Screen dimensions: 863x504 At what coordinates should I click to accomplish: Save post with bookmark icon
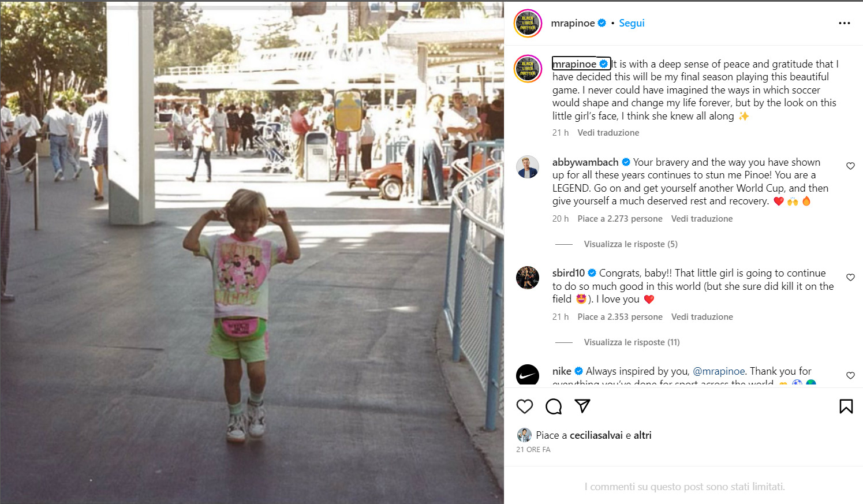tap(846, 406)
